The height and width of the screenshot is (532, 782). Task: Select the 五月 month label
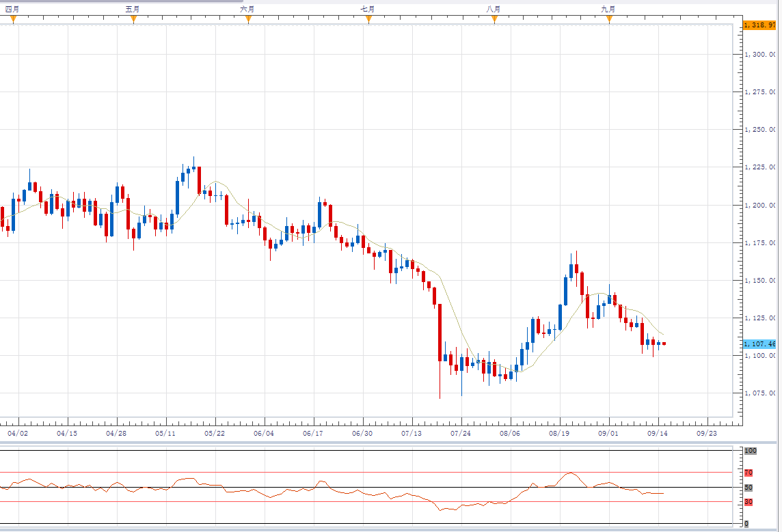click(132, 9)
